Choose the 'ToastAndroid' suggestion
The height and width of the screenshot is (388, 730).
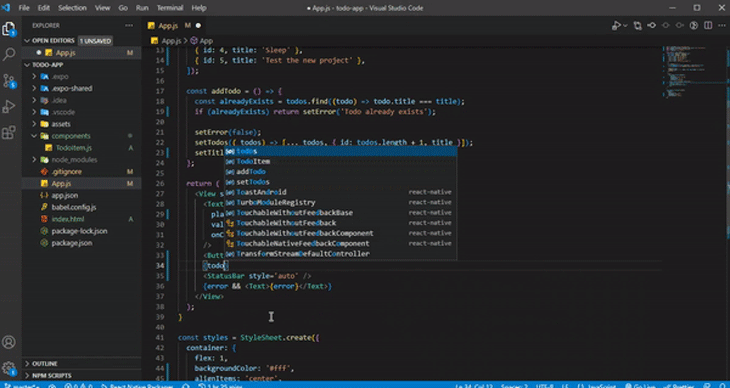tap(341, 192)
